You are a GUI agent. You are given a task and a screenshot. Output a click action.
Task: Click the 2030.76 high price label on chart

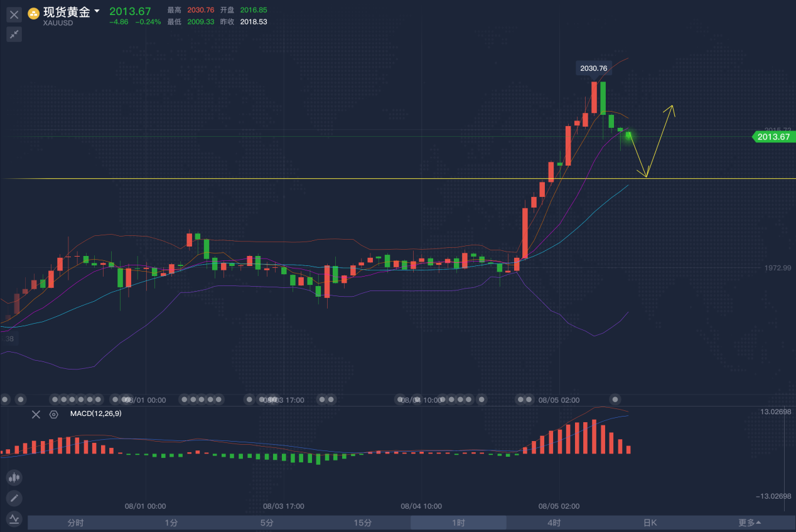(593, 68)
